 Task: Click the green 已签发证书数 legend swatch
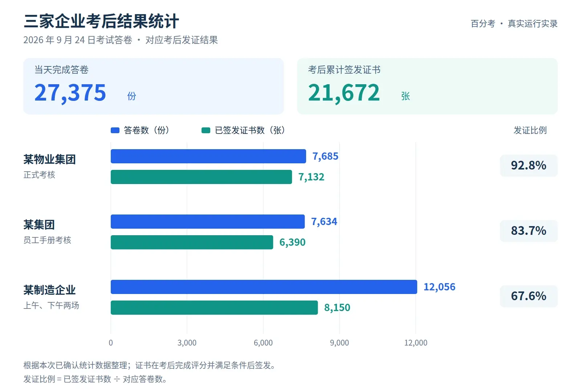pos(206,130)
